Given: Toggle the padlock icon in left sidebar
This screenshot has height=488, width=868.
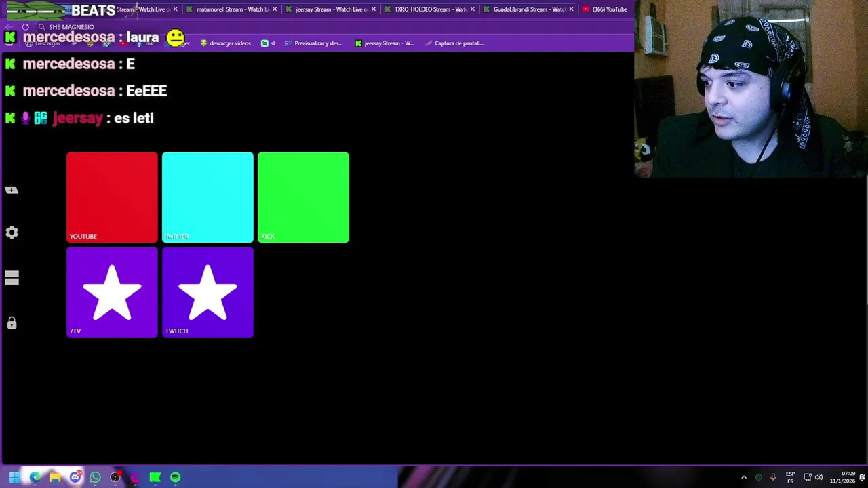Looking at the screenshot, I should pos(12,323).
